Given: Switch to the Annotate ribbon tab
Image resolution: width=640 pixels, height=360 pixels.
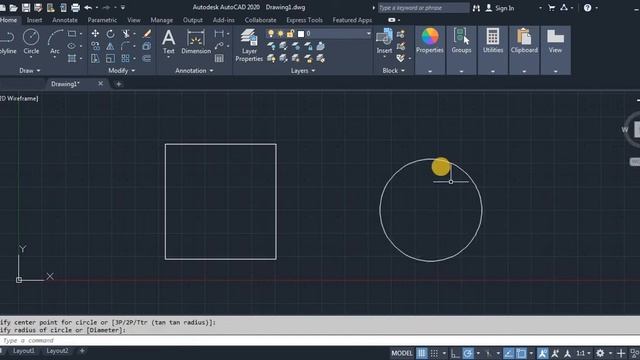Looking at the screenshot, I should coord(64,20).
